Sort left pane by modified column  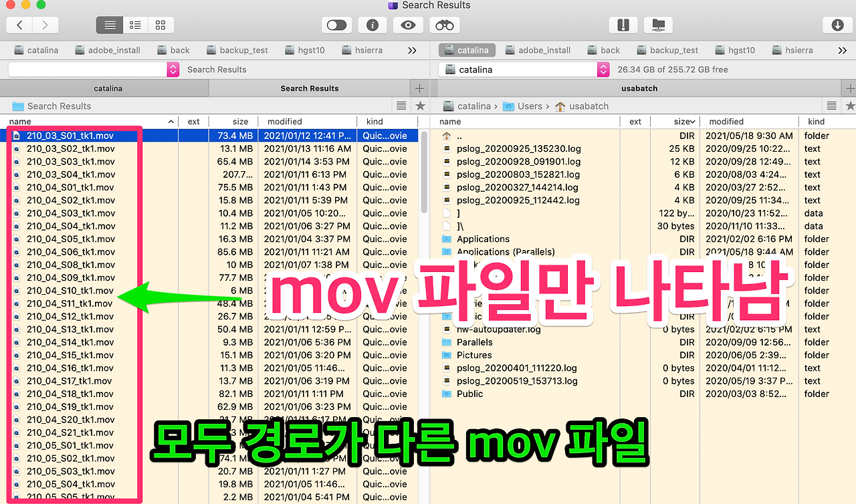pos(307,122)
